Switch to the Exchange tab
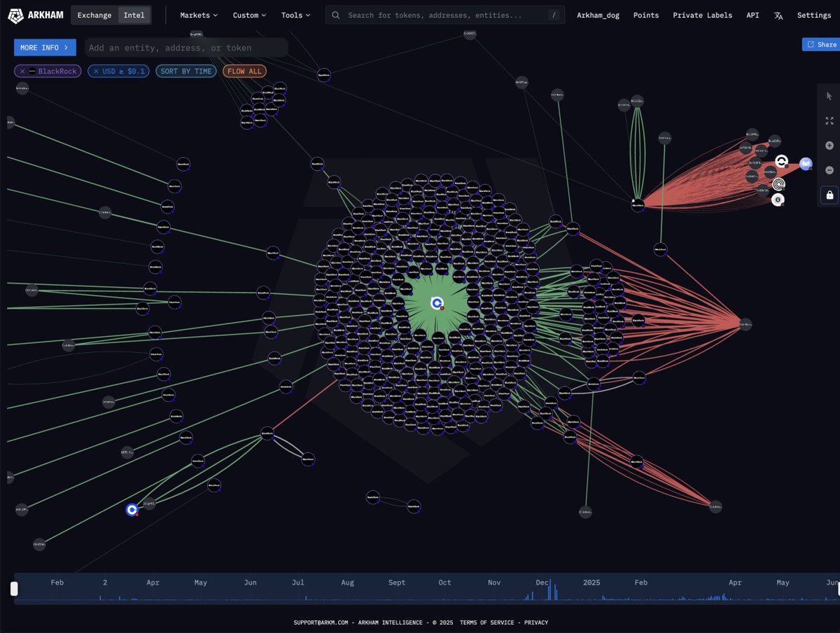The height and width of the screenshot is (633, 840). point(94,15)
